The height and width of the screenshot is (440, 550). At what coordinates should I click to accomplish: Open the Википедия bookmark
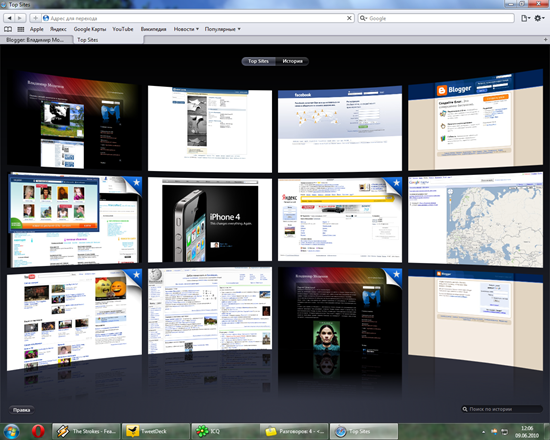153,29
